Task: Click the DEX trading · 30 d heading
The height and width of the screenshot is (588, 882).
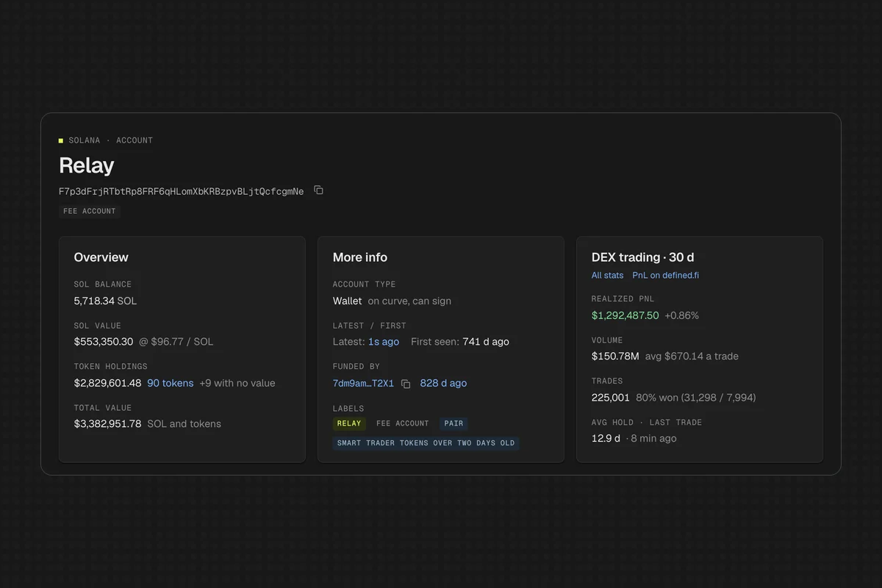Action: click(642, 257)
